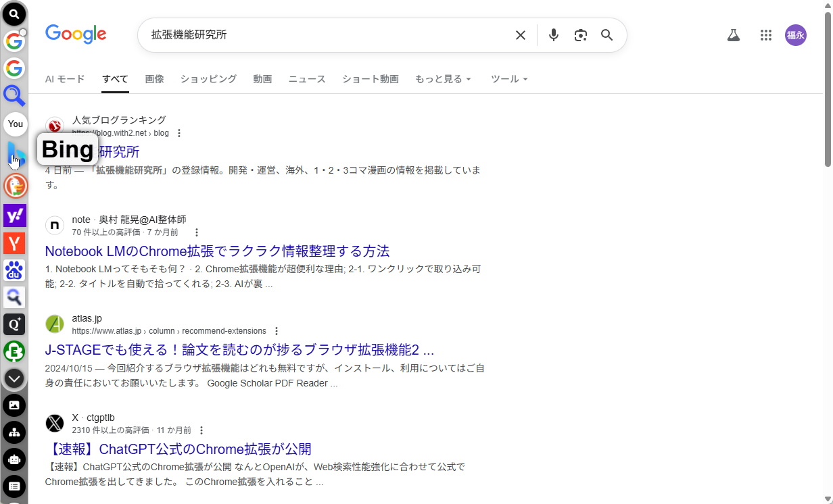
Task: Click the Google logo
Action: click(x=76, y=34)
